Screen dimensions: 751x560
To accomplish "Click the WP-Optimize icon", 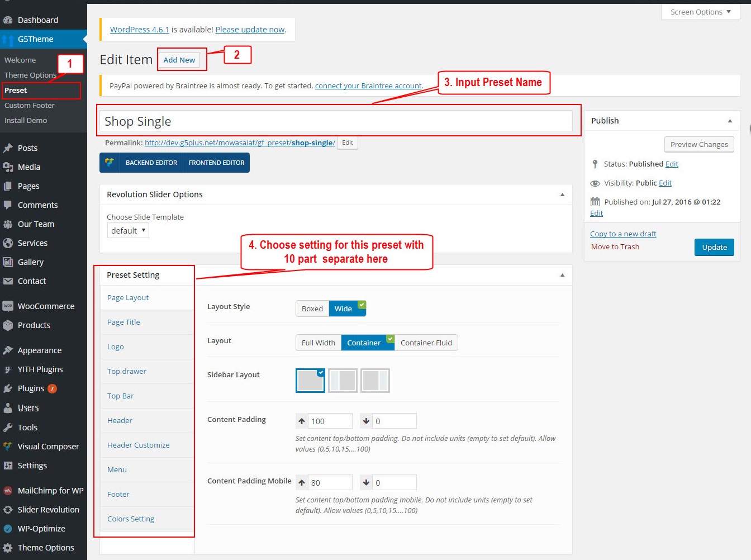I will pyautogui.click(x=8, y=529).
